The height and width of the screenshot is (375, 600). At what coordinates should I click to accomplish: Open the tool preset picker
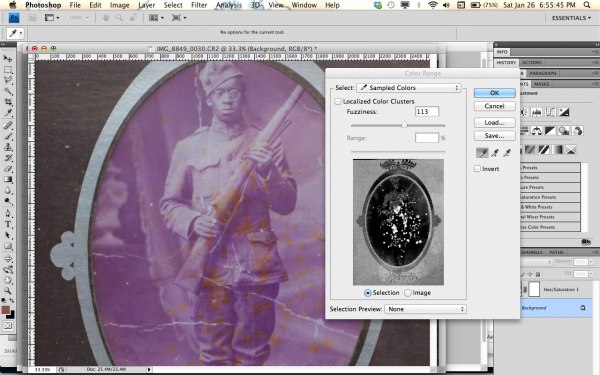coord(16,34)
